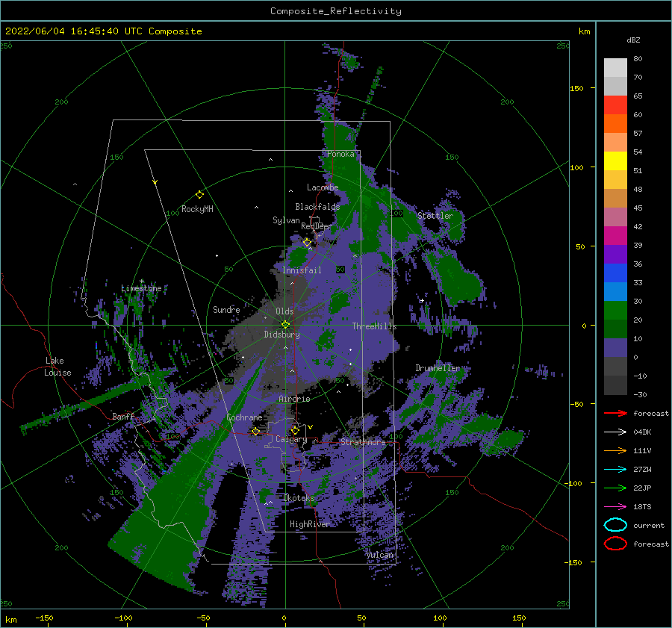Click the Blackfalds label
672x628 pixels.
[317, 207]
